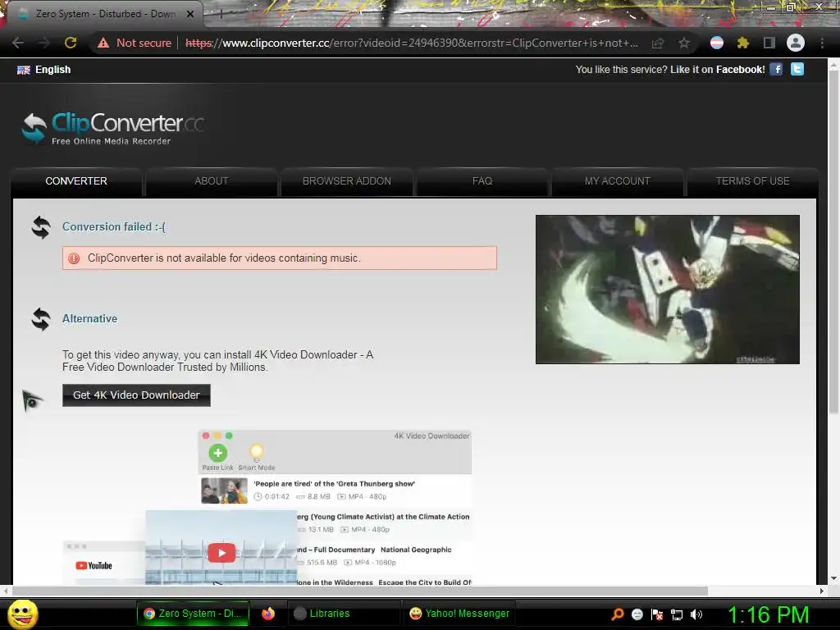This screenshot has height=630, width=840.
Task: Go back with the browser back arrow
Action: click(x=18, y=43)
